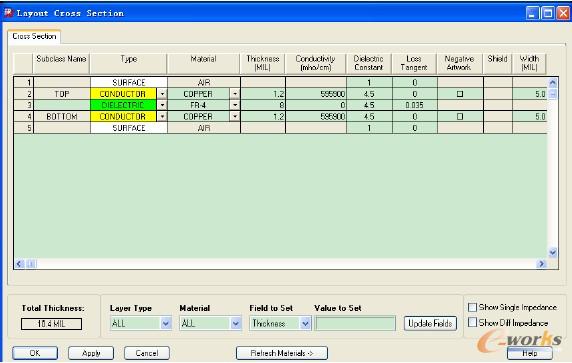
Task: Open Material dropdown for BOTTOM COPPER row
Action: tap(235, 117)
